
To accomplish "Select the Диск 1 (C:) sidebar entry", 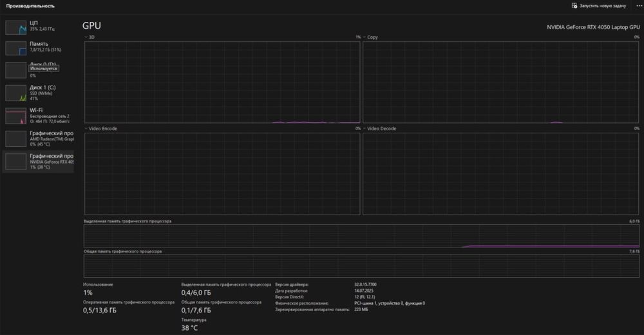I will [38, 93].
